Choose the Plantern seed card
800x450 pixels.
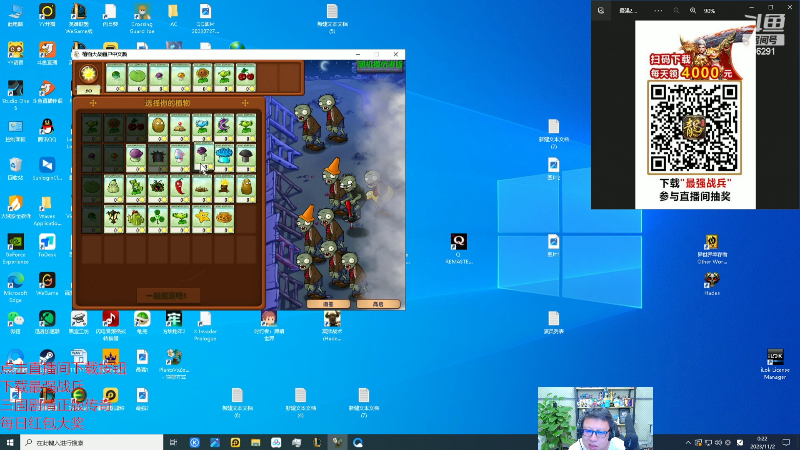[x=114, y=220]
